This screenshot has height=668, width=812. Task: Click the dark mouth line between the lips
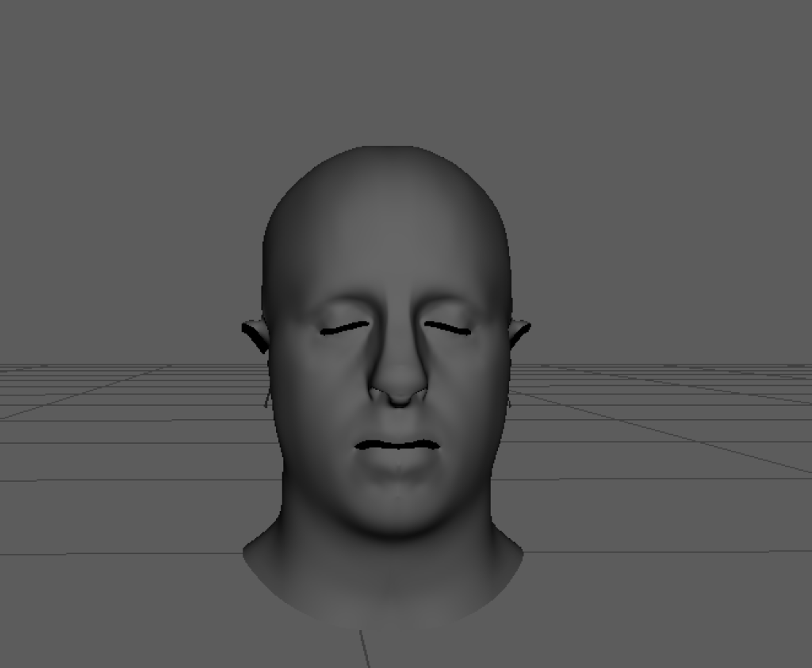point(396,445)
